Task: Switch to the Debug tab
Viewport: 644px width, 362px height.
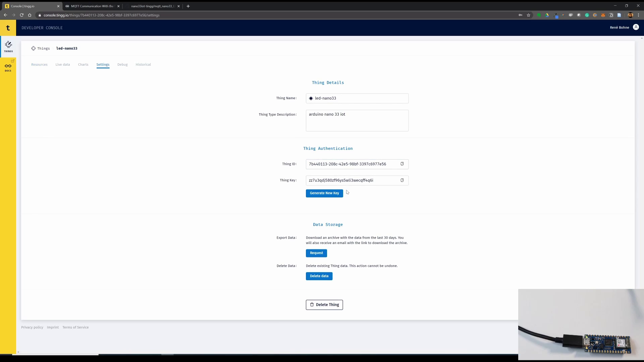Action: coord(122,64)
